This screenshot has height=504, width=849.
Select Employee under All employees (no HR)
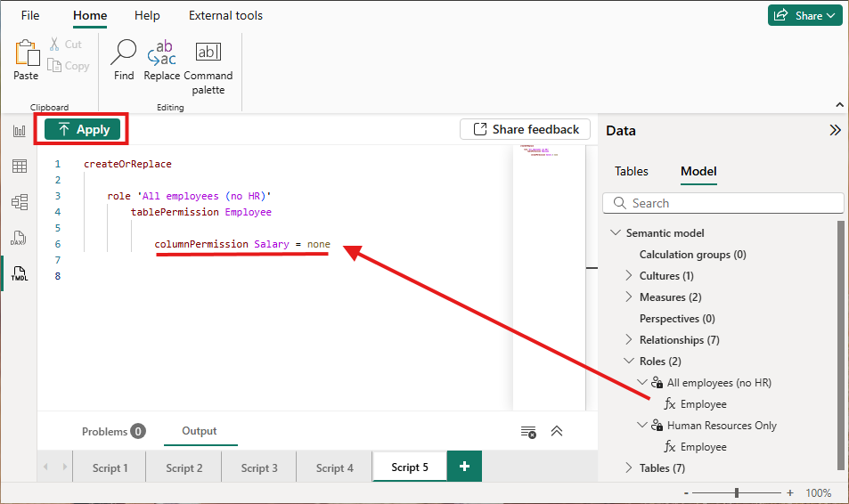pos(704,404)
